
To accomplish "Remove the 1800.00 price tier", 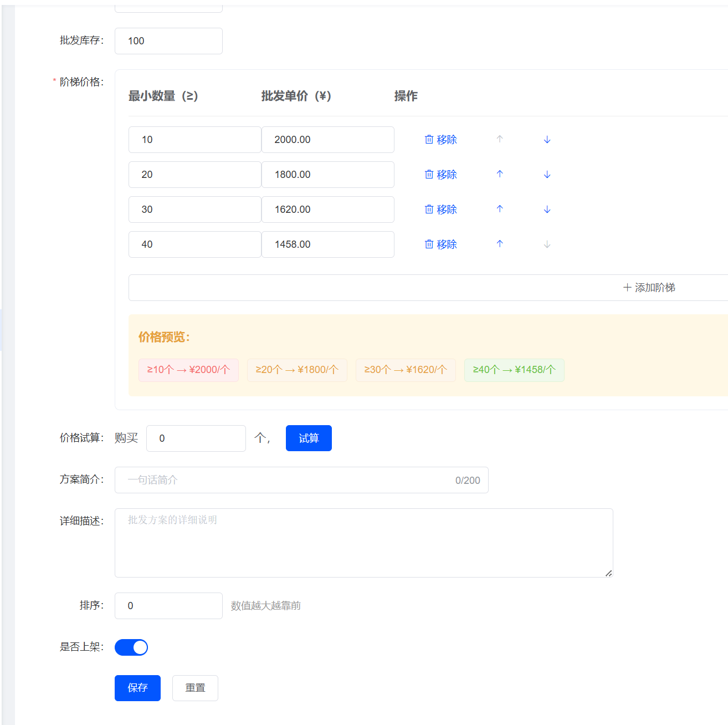I will click(440, 175).
